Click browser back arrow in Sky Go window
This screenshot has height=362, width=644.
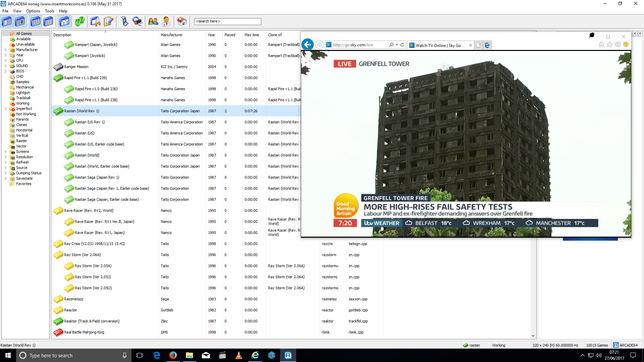[x=308, y=45]
